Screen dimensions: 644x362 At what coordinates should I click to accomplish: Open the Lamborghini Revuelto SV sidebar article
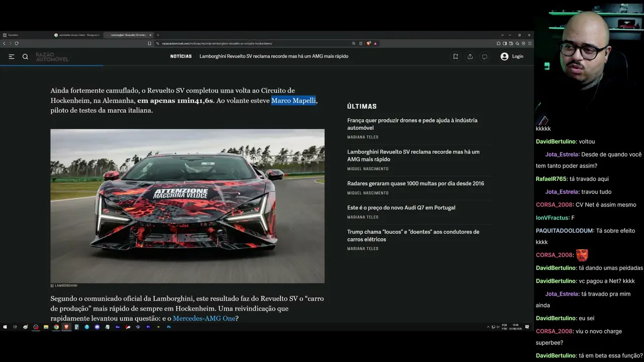tap(413, 155)
